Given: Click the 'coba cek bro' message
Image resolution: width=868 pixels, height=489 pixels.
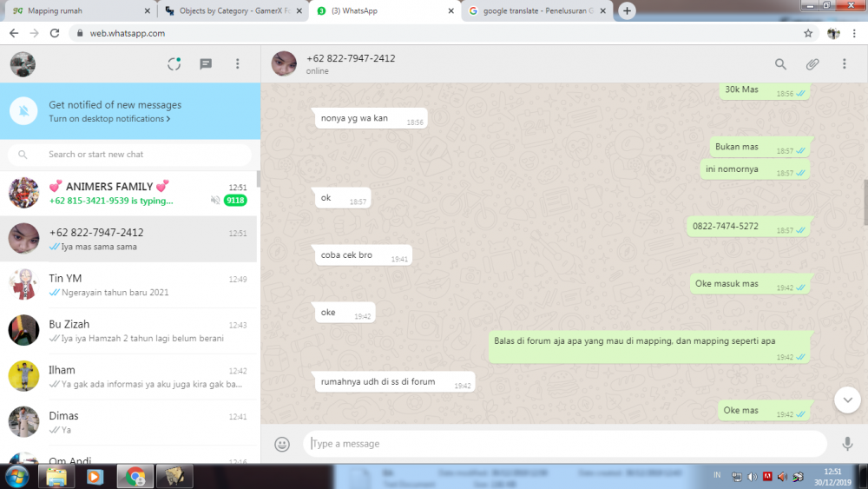Looking at the screenshot, I should click(363, 255).
